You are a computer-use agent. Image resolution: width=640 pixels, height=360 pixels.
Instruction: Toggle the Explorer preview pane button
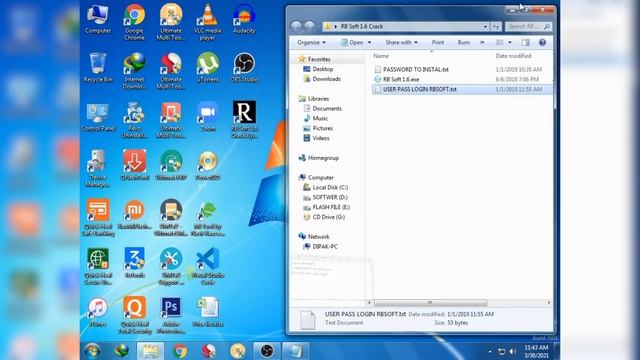(x=525, y=42)
